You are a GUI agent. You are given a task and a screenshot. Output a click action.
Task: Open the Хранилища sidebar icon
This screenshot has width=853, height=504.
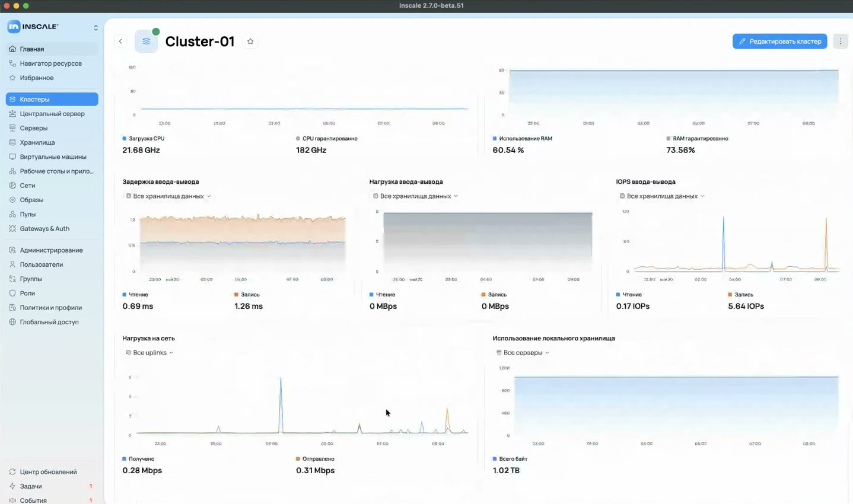coord(12,142)
